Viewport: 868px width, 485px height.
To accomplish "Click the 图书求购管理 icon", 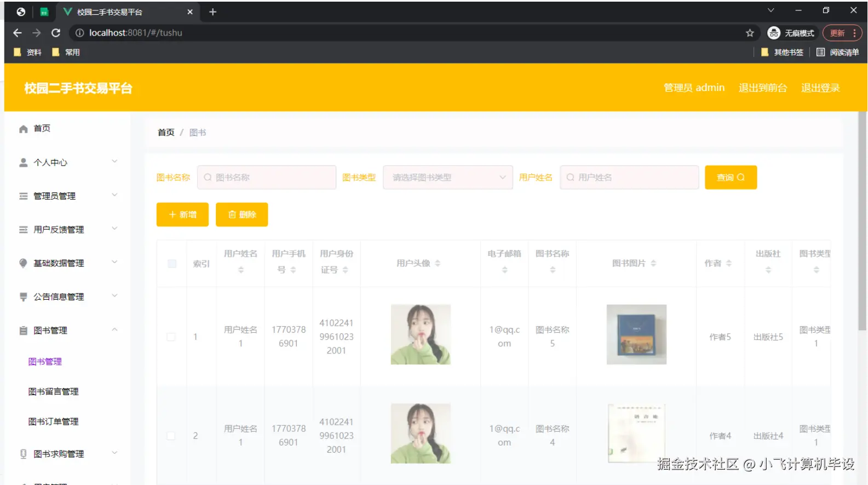I will click(23, 454).
